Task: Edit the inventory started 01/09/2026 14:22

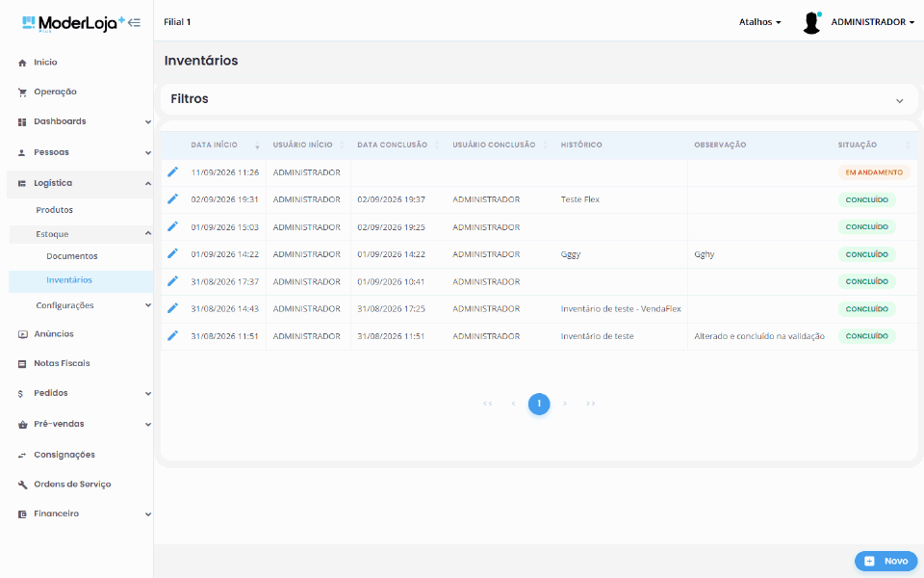Action: (x=172, y=253)
